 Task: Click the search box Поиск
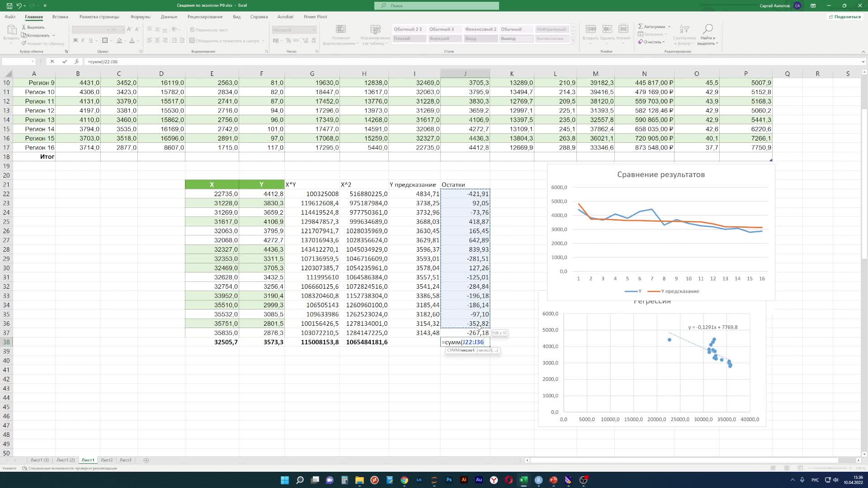(437, 5)
